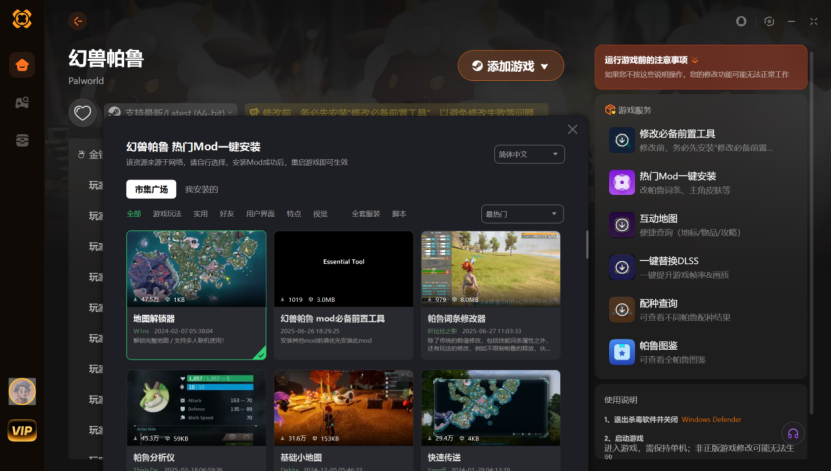831x471 pixels.
Task: Select the 好友 category filter
Action: [227, 214]
